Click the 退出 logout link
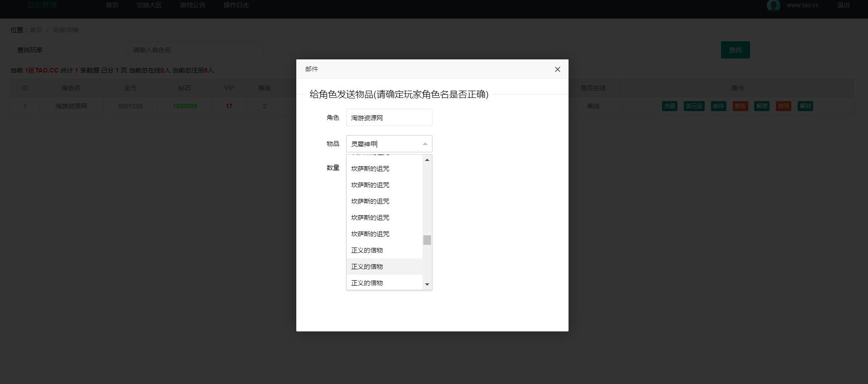 [843, 5]
